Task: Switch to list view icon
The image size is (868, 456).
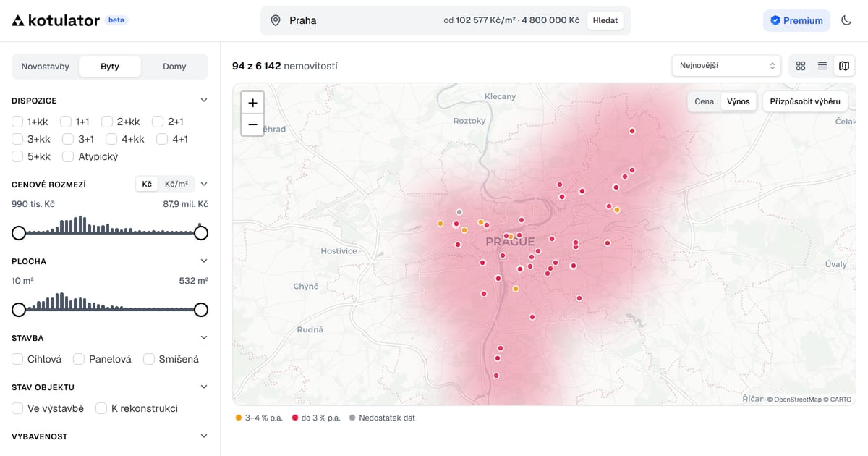Action: [x=822, y=66]
